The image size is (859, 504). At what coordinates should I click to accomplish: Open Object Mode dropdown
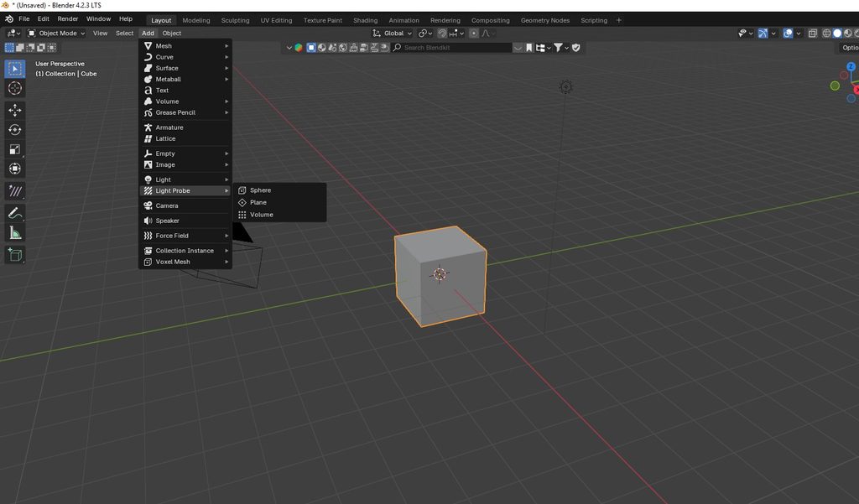(x=56, y=34)
